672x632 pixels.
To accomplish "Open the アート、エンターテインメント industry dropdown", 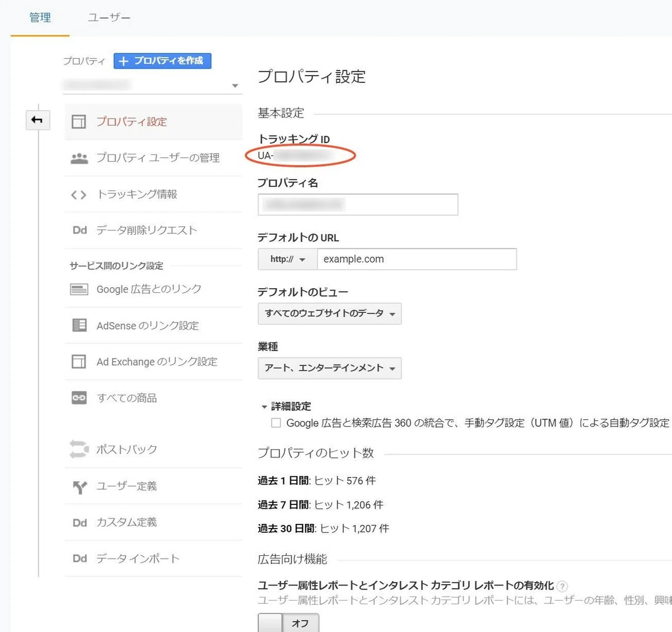I will coord(330,368).
